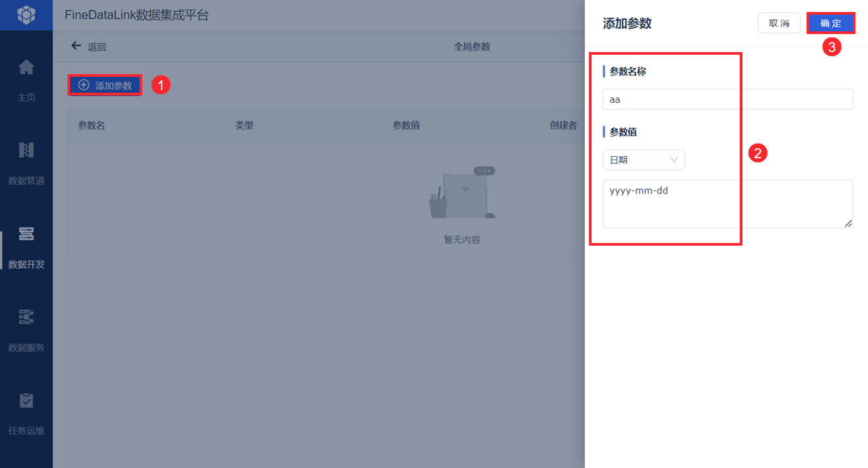Click the 创建者 column header

point(564,125)
